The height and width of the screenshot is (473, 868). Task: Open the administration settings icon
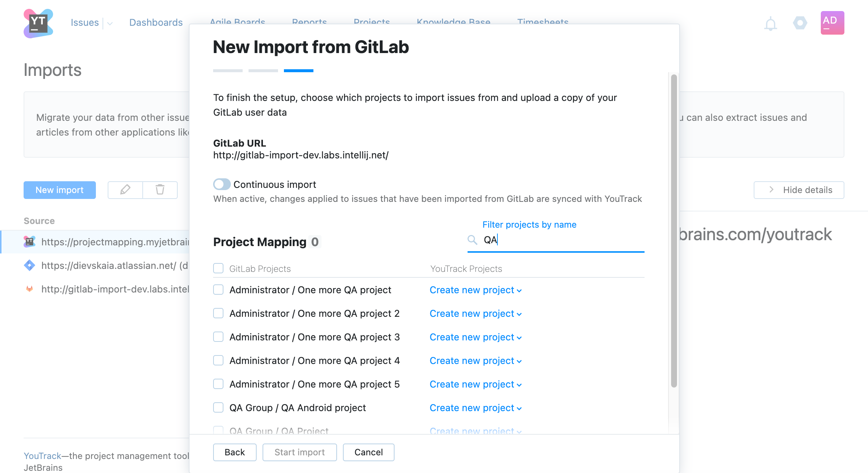[800, 23]
